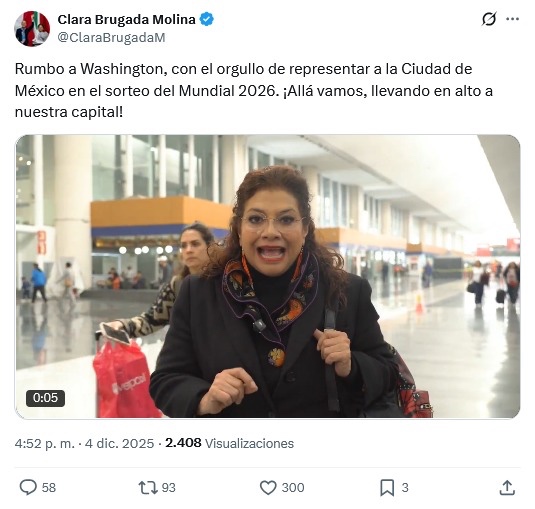Click the share upload icon

tap(507, 488)
